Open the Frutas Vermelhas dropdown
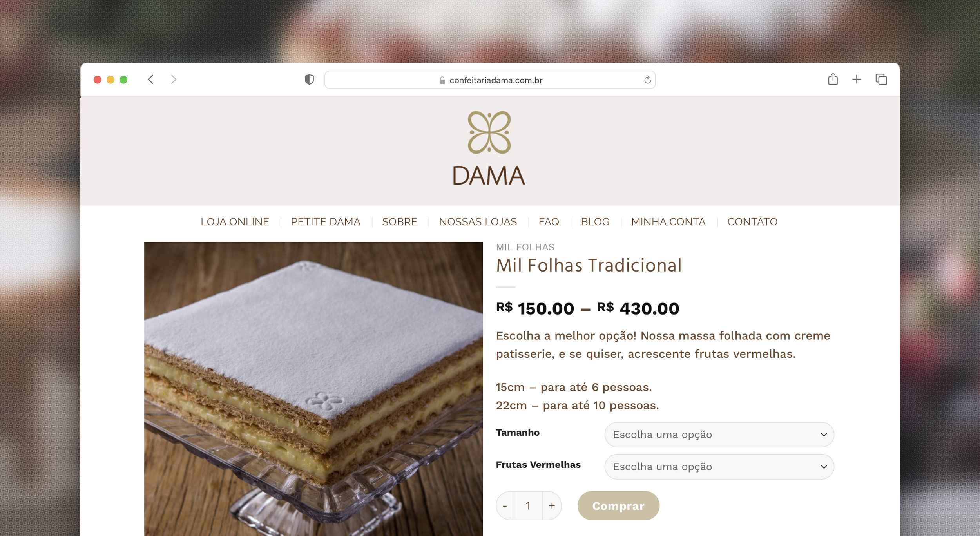The width and height of the screenshot is (980, 536). [x=719, y=467]
